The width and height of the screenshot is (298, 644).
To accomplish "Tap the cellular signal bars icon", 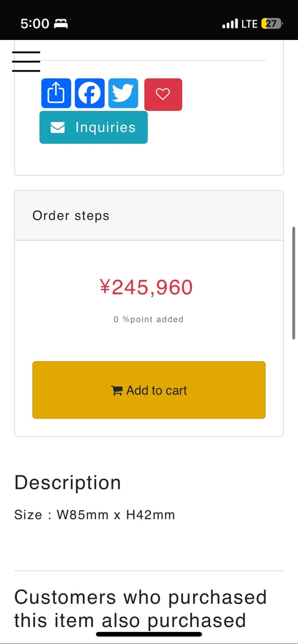I will (230, 24).
